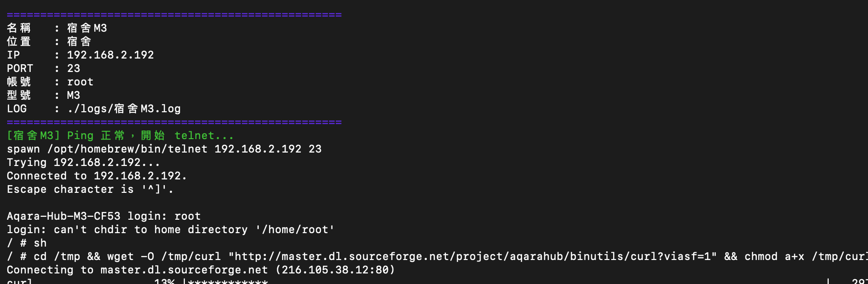
Task: Click the master.dl.sourceforge.net hostname in Connecting line
Action: 184,270
